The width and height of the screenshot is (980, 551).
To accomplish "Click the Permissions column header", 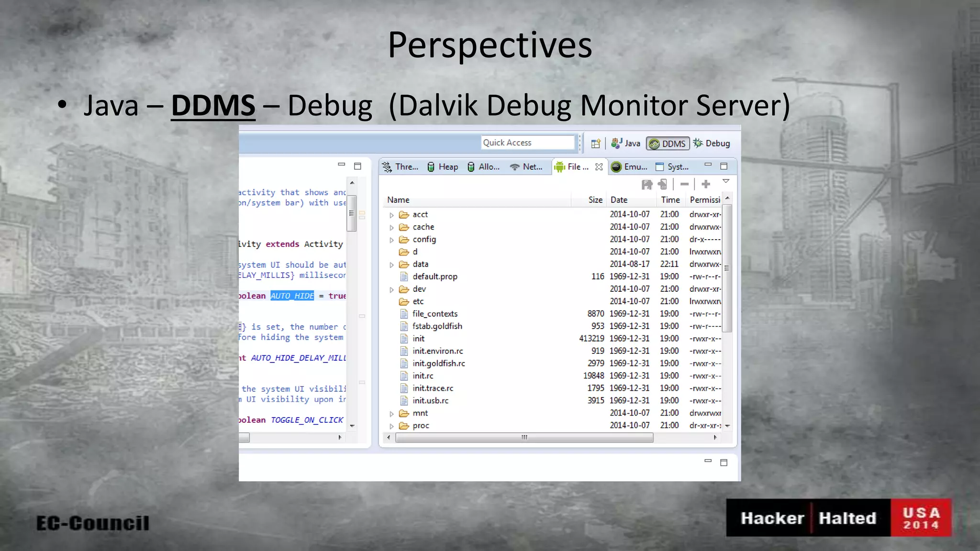I will tap(704, 200).
